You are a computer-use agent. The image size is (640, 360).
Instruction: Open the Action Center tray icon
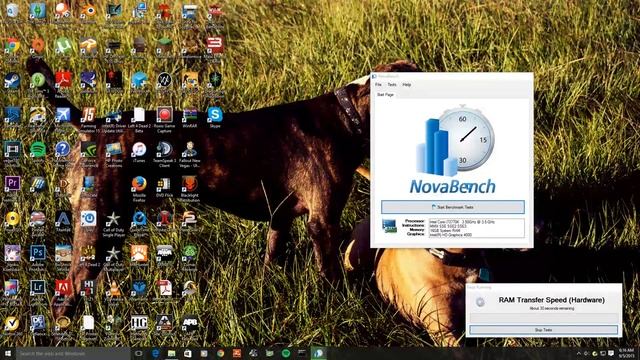tap(611, 353)
